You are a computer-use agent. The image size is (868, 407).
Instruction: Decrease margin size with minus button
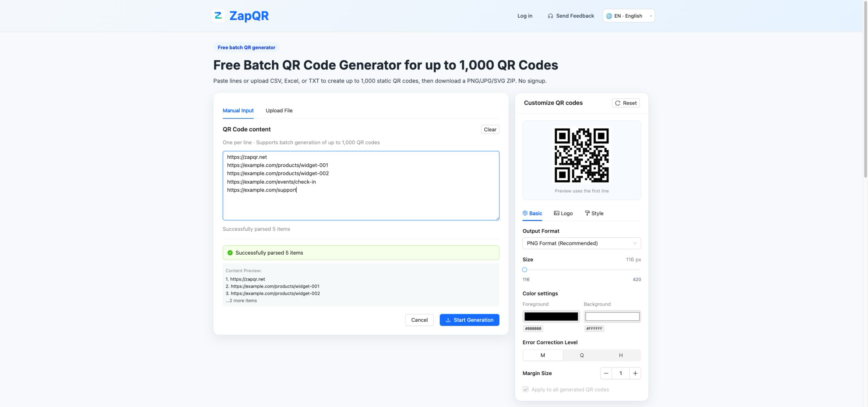606,373
